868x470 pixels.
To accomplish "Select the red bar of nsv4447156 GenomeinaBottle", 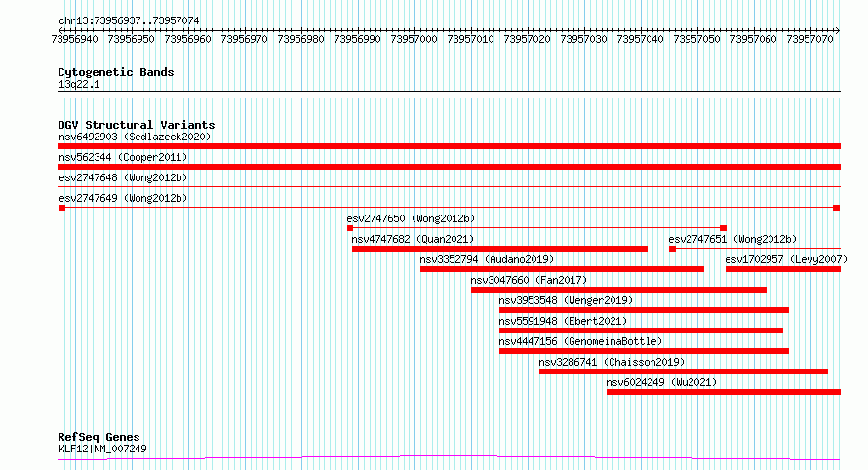I will [x=644, y=351].
